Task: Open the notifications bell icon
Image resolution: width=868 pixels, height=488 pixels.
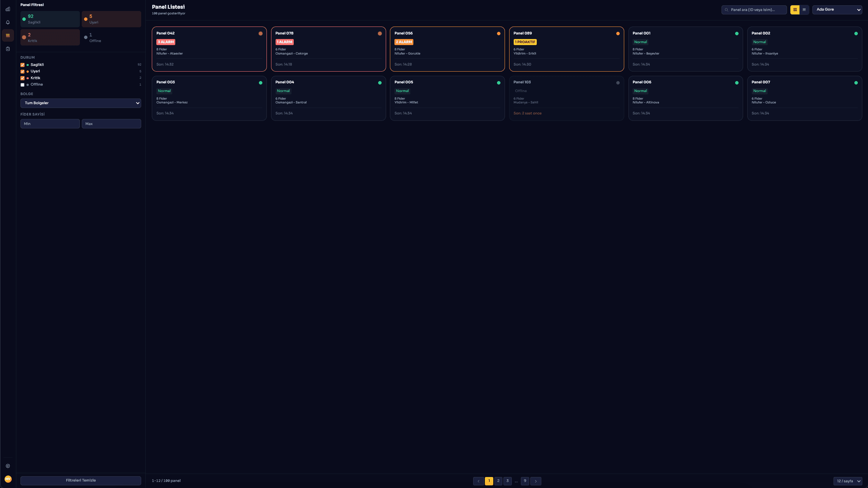Action: click(8, 22)
